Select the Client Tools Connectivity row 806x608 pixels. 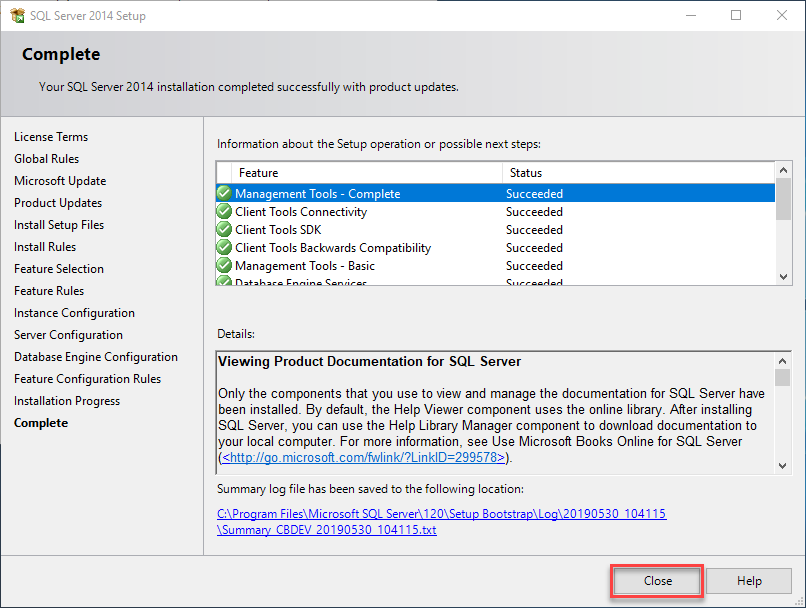[x=496, y=211]
